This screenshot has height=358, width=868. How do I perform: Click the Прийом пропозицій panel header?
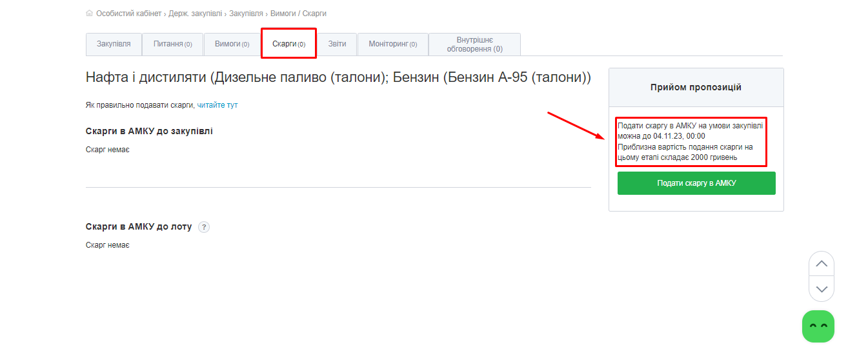696,88
